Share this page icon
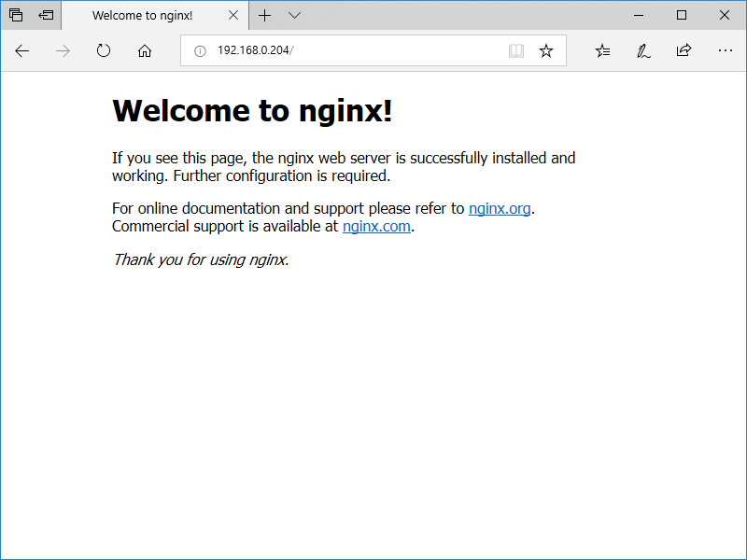 click(684, 50)
